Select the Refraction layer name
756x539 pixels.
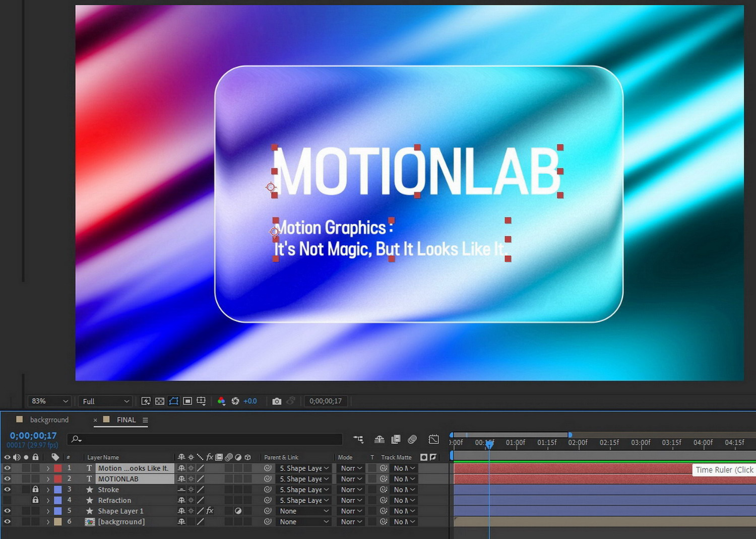coord(114,500)
